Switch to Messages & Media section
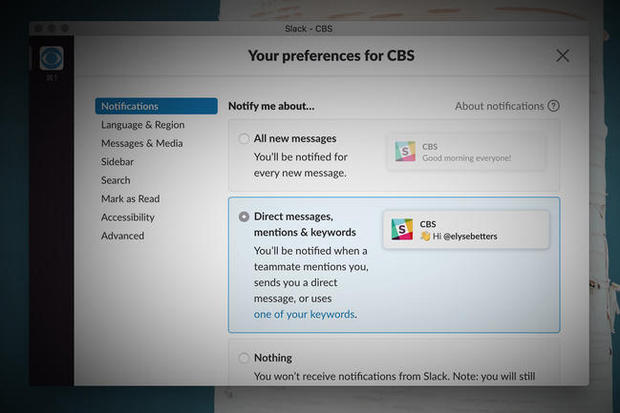620x413 pixels. (x=142, y=143)
